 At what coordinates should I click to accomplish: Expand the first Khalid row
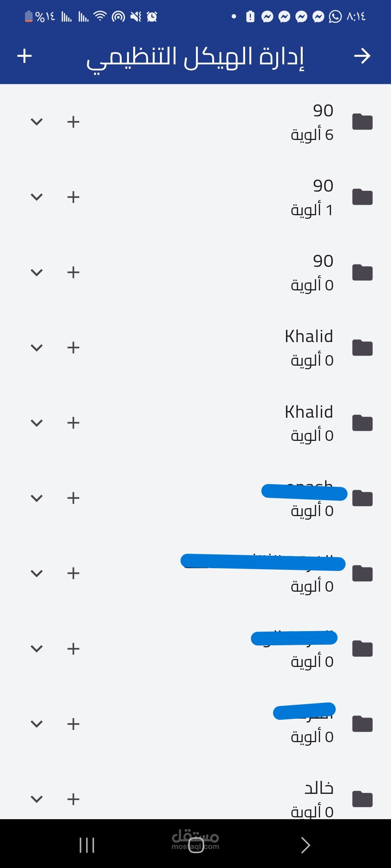pyautogui.click(x=37, y=348)
